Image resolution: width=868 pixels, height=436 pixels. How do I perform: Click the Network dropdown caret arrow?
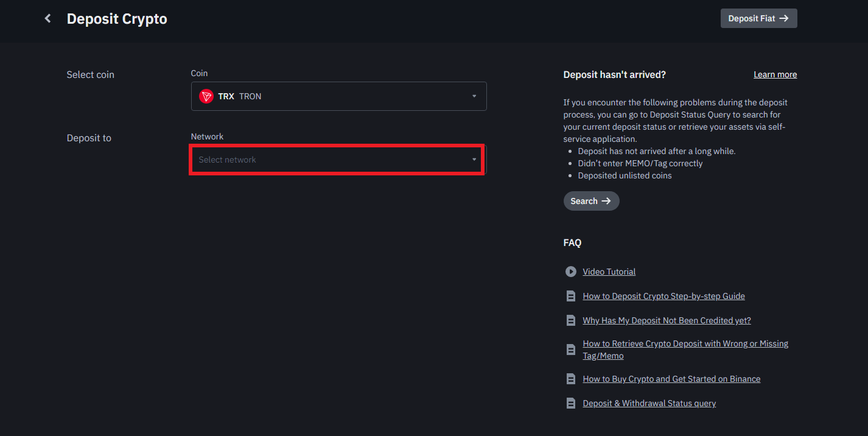pos(474,160)
